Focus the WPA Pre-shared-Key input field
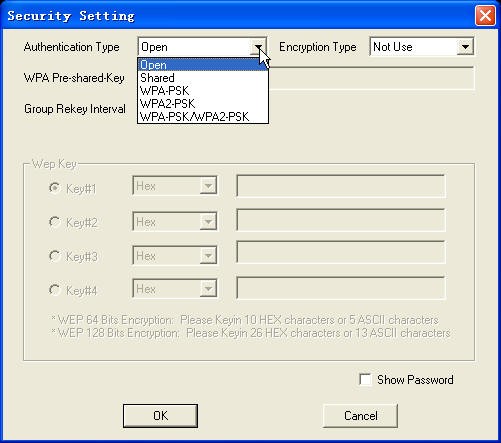The image size is (501, 443). 372,78
